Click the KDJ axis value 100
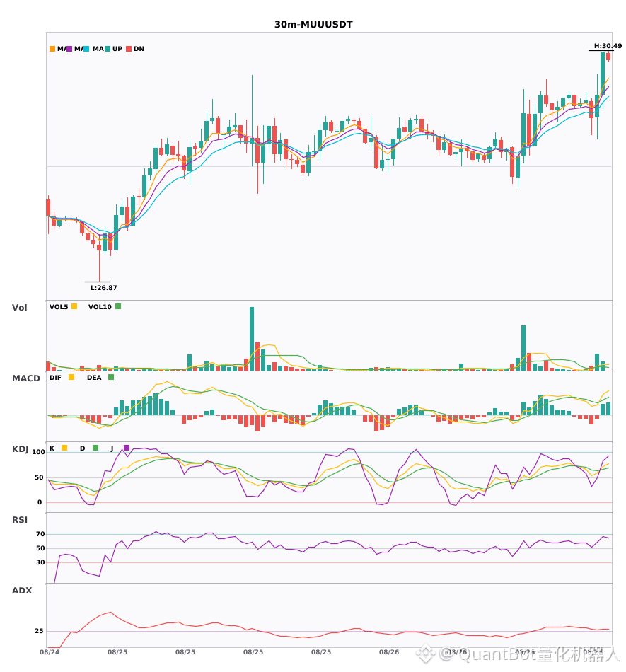The image size is (626, 672). click(x=39, y=452)
